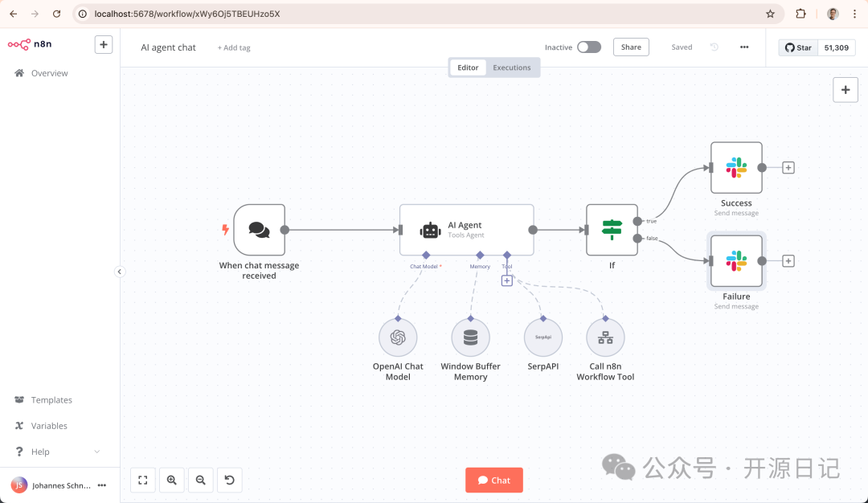Select the Slack Success node
Image resolution: width=868 pixels, height=503 pixels.
click(736, 168)
